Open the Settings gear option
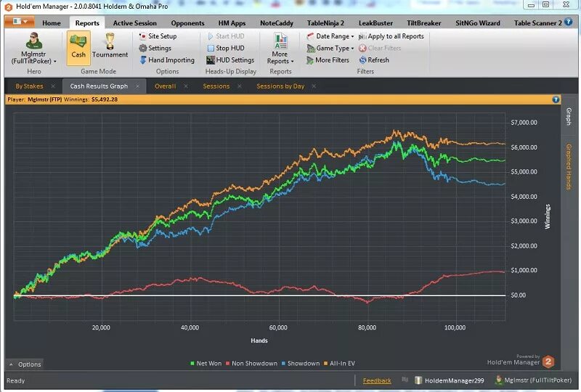The image size is (581, 392). point(155,48)
